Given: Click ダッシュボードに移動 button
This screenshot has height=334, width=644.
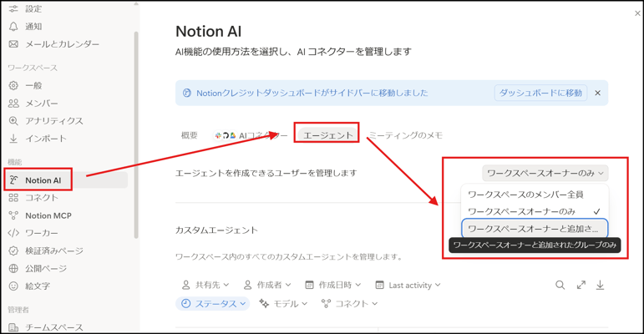Looking at the screenshot, I should [x=540, y=93].
